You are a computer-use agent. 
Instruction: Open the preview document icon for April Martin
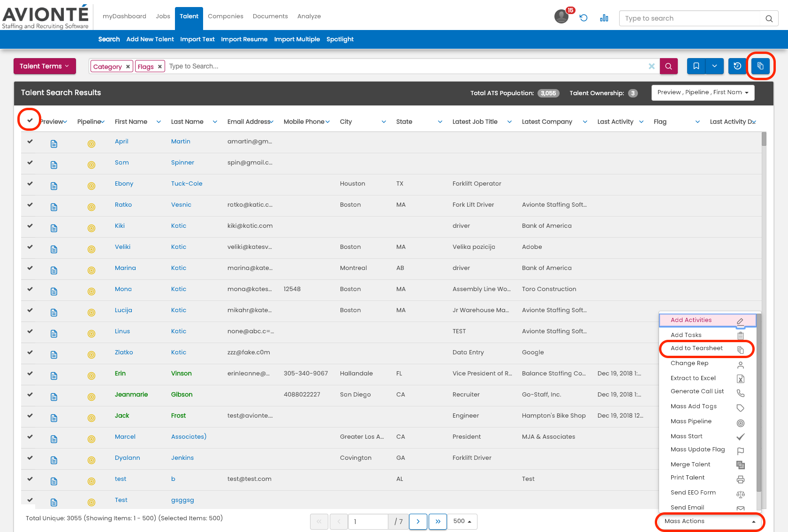pos(53,143)
